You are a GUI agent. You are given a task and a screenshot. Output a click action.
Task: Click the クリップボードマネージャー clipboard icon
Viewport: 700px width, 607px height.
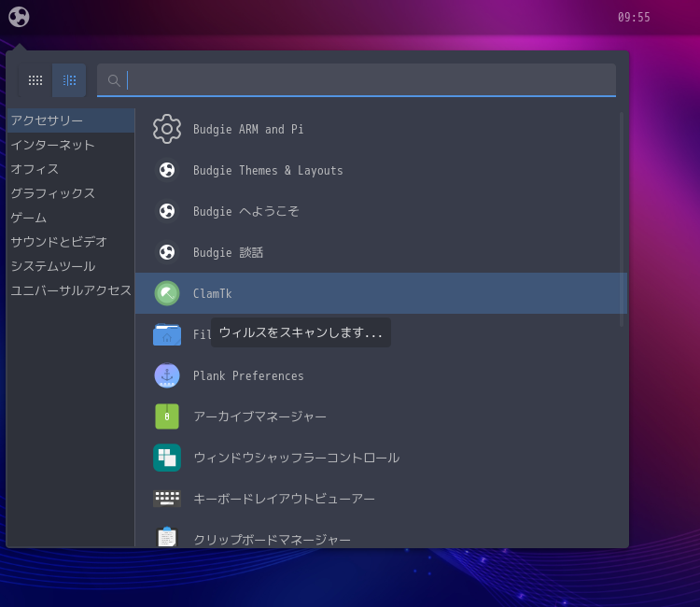click(x=167, y=536)
